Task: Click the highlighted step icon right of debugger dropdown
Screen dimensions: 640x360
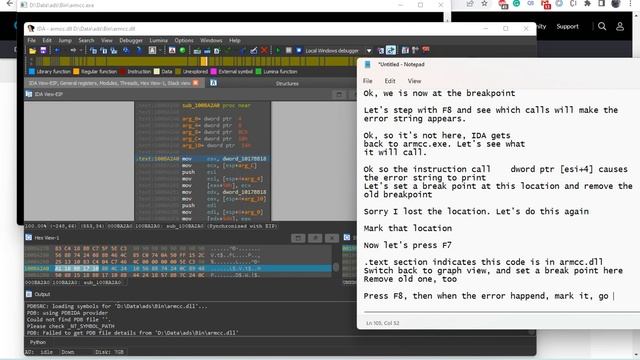Action: [391, 50]
